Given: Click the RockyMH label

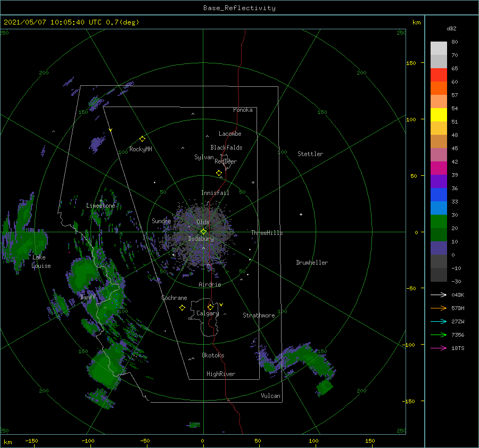Looking at the screenshot, I should (141, 149).
